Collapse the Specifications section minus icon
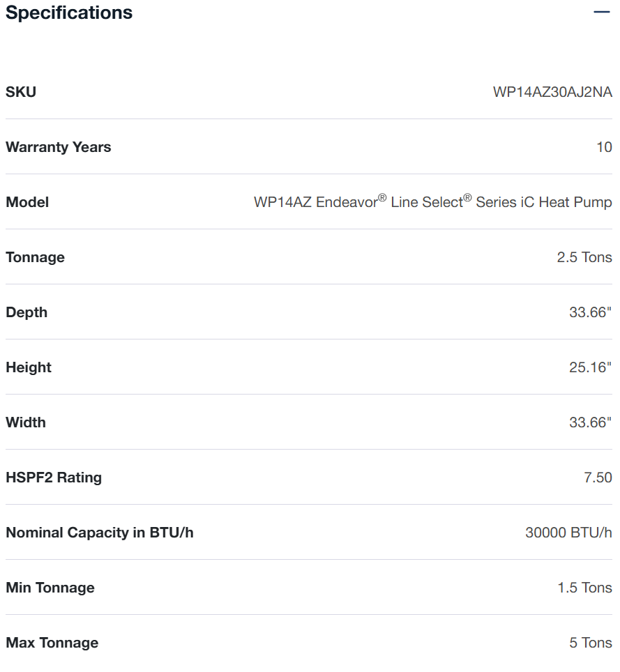Image resolution: width=620 pixels, height=672 pixels. 601,13
